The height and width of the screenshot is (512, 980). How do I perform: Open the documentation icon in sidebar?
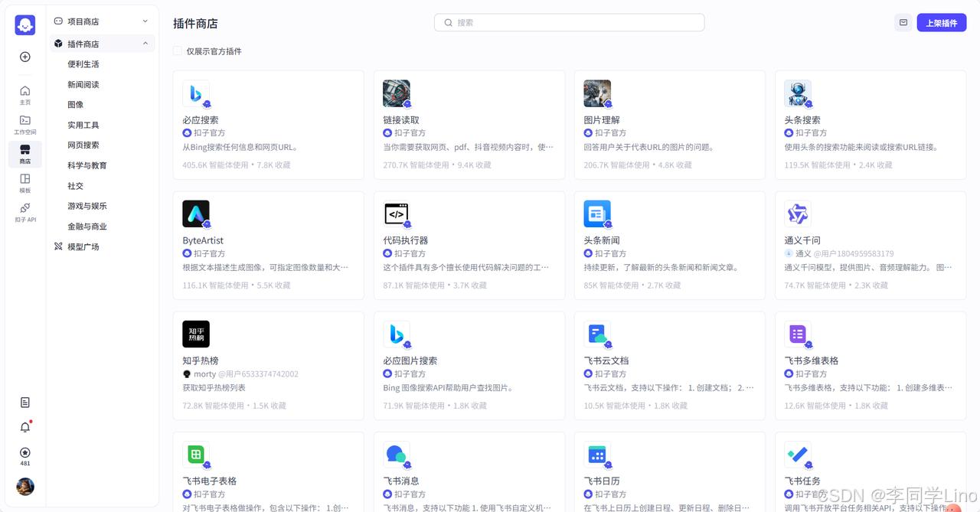click(25, 403)
